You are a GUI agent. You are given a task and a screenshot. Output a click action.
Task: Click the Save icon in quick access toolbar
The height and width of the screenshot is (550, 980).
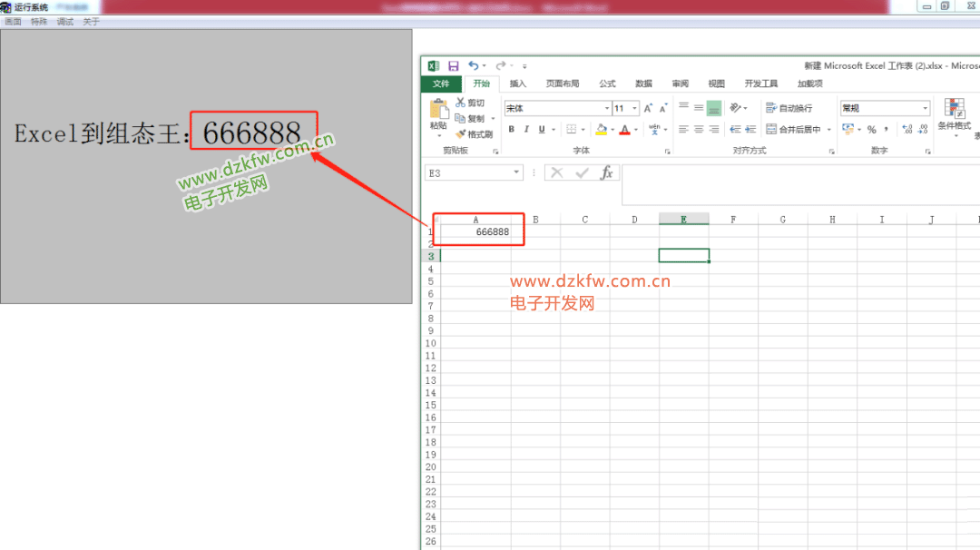454,66
